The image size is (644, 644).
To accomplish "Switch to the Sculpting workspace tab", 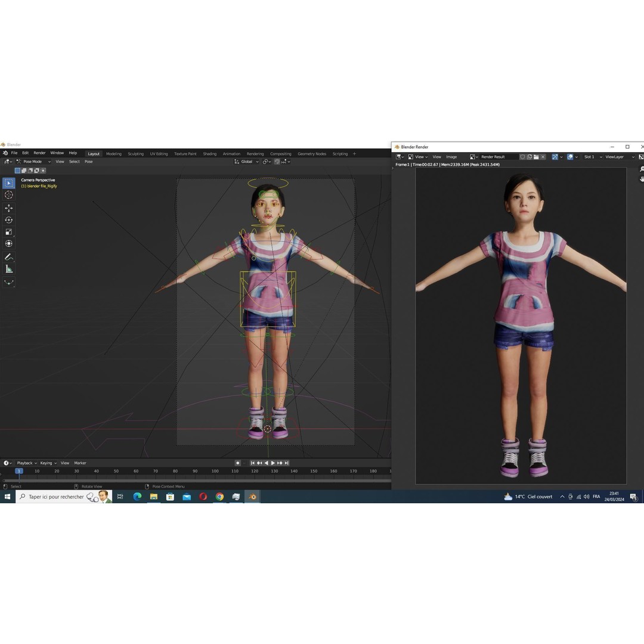I will pyautogui.click(x=135, y=154).
